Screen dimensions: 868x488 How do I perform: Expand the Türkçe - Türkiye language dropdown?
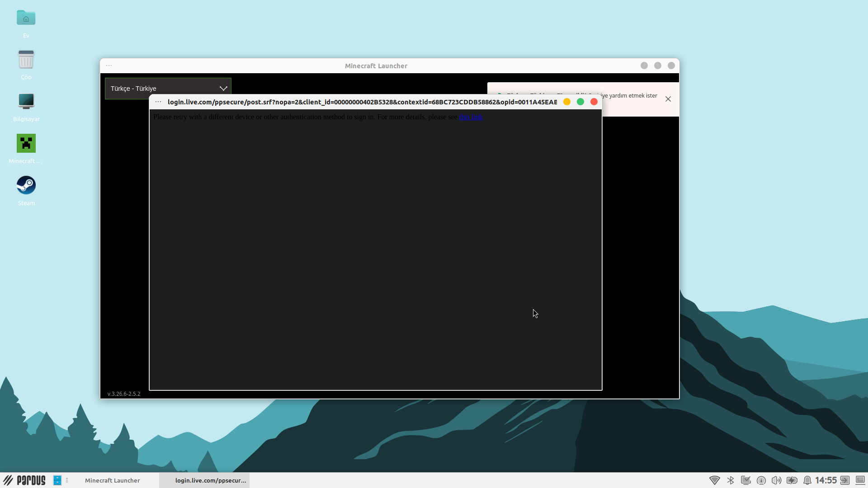[168, 89]
